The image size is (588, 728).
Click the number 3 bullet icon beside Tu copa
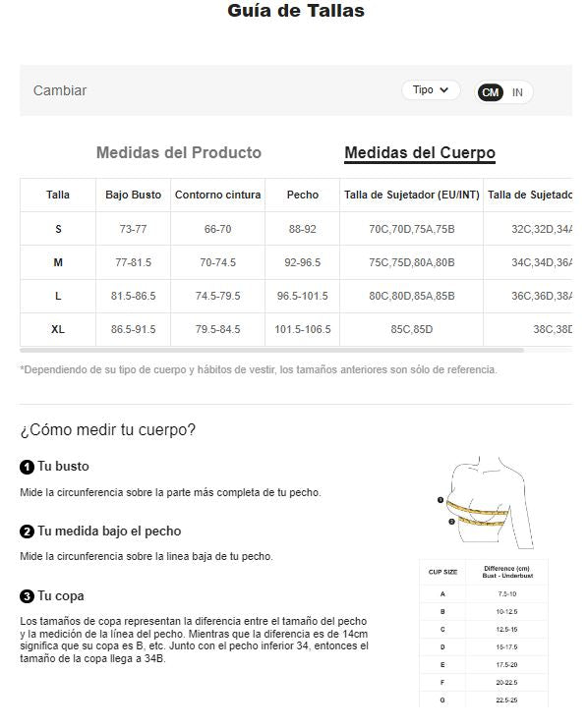27,596
